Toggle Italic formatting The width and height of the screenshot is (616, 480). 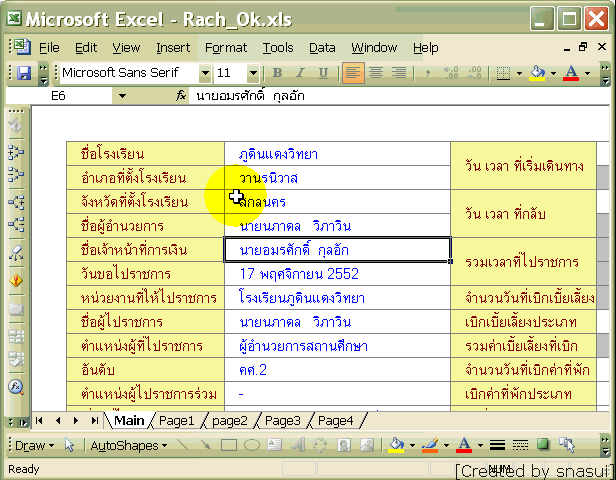[x=298, y=73]
